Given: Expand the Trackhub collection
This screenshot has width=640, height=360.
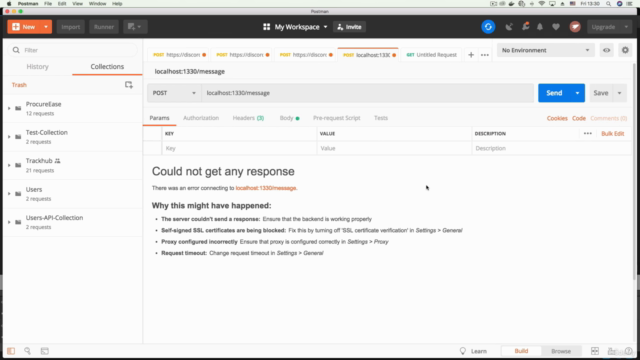Looking at the screenshot, I should coord(9,165).
